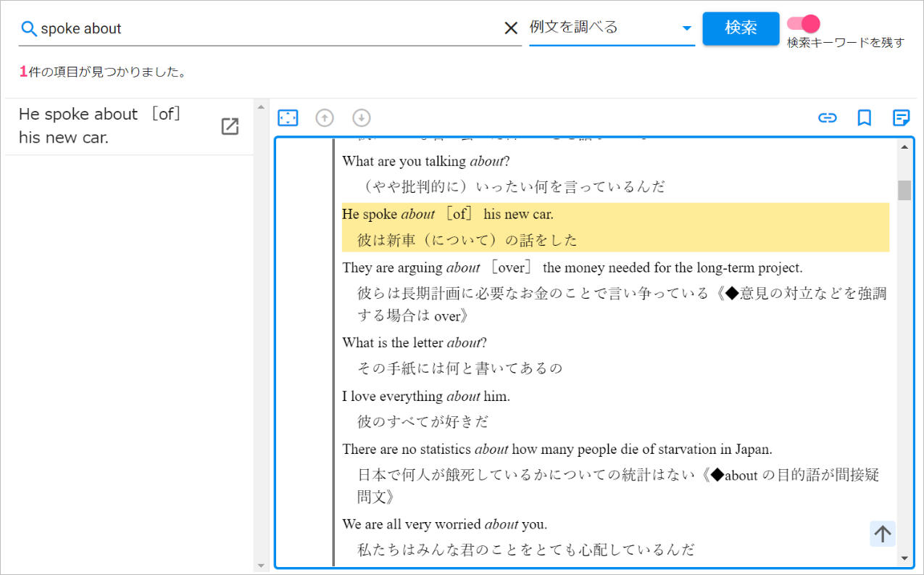Click 'What are you talking about?' sentence
924x575 pixels.
[x=426, y=161]
